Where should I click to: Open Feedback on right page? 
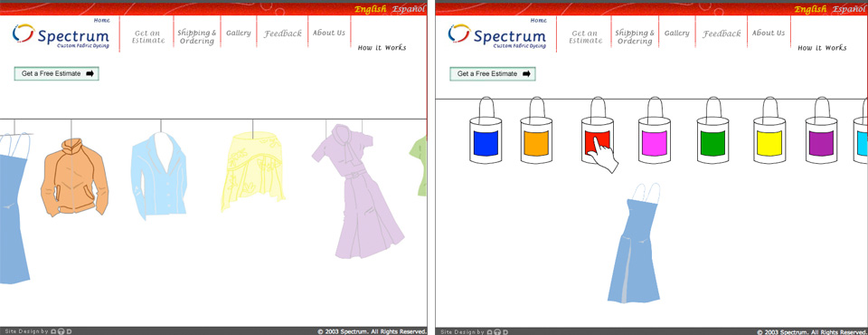click(722, 34)
